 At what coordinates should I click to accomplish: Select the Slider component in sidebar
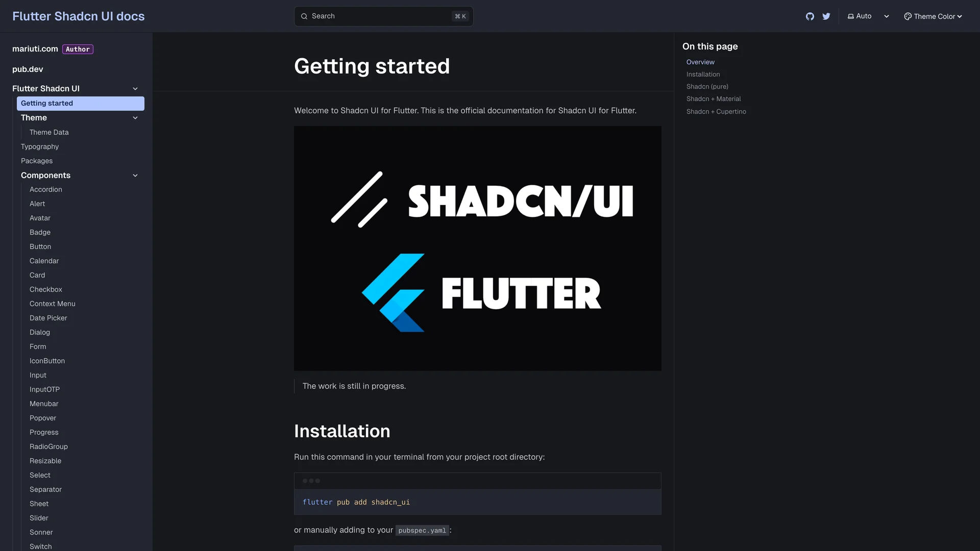pos(39,518)
